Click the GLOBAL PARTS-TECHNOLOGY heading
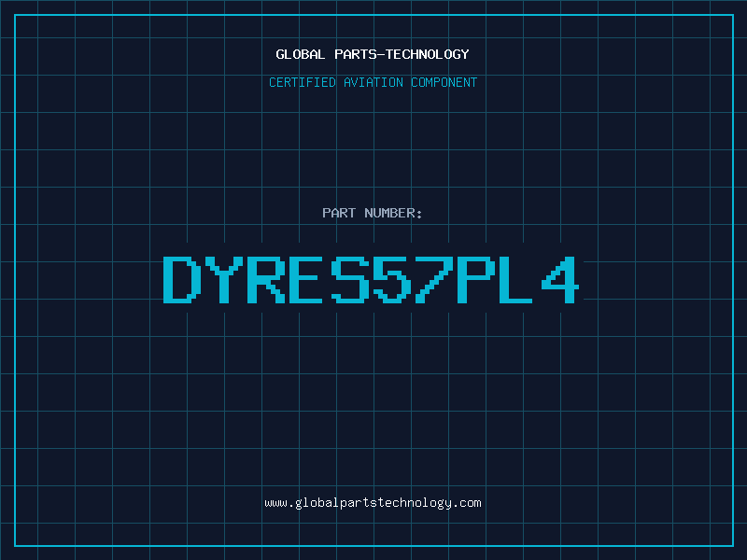This screenshot has width=747, height=560. pyautogui.click(x=373, y=54)
